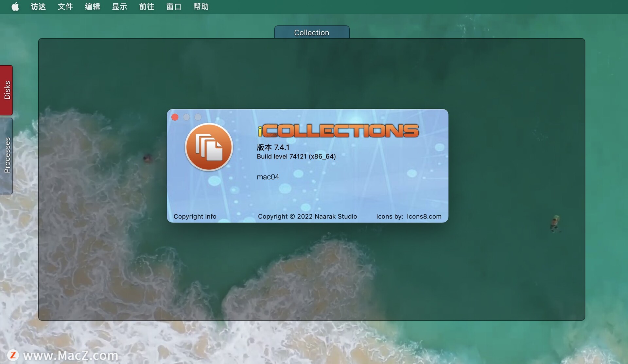The height and width of the screenshot is (364, 628).
Task: Open the 访达 menu
Action: coord(38,7)
